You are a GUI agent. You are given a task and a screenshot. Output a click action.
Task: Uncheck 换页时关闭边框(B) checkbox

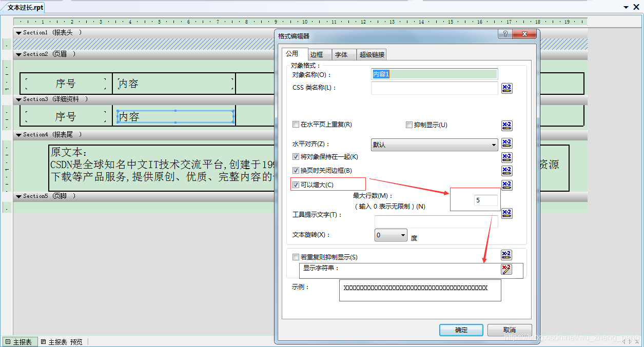296,170
